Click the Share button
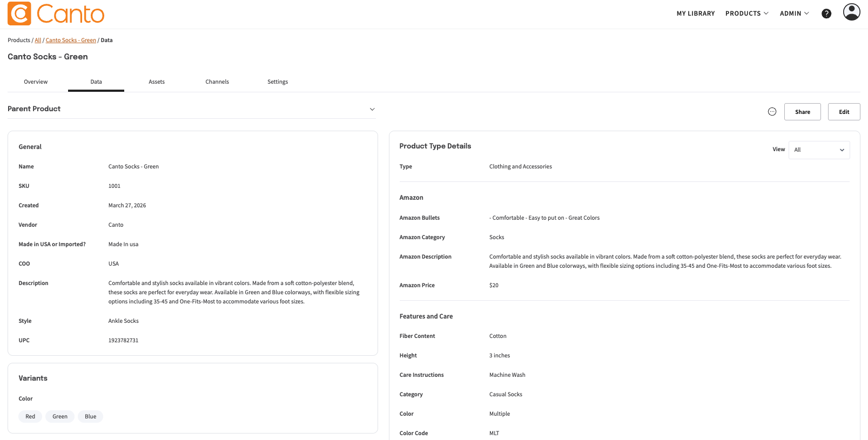 803,112
